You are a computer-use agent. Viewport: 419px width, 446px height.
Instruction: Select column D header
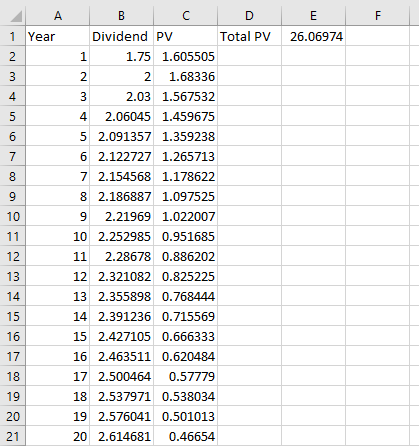point(249,16)
